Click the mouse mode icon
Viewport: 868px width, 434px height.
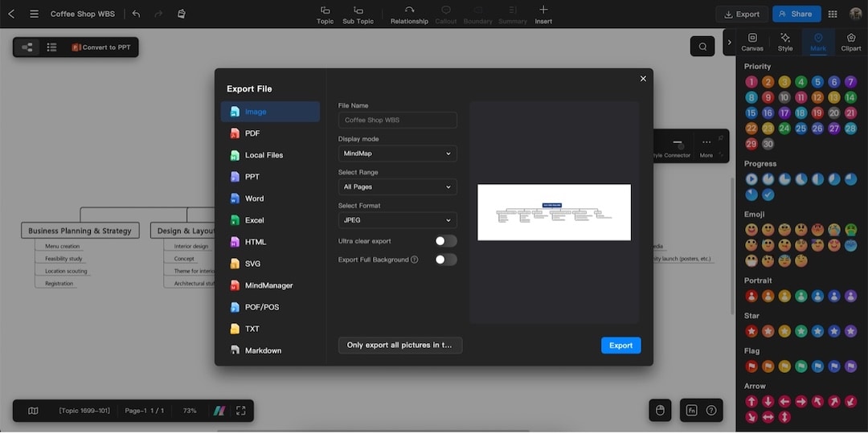point(660,410)
